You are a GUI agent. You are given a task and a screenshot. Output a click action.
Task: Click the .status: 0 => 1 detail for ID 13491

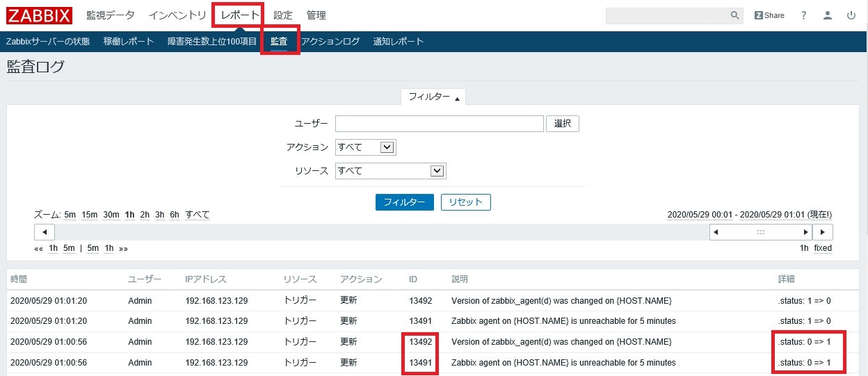804,363
